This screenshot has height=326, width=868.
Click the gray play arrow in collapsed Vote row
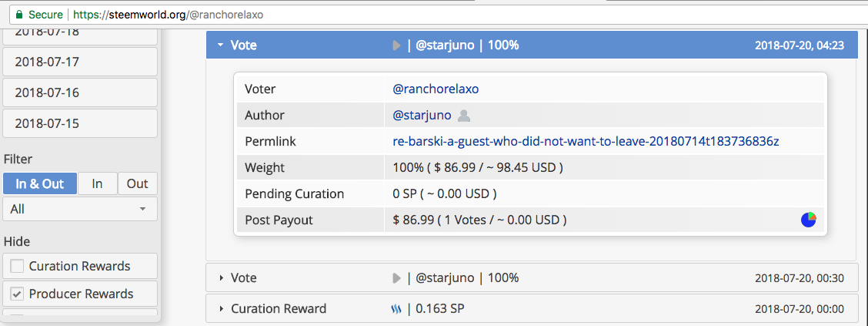(396, 278)
